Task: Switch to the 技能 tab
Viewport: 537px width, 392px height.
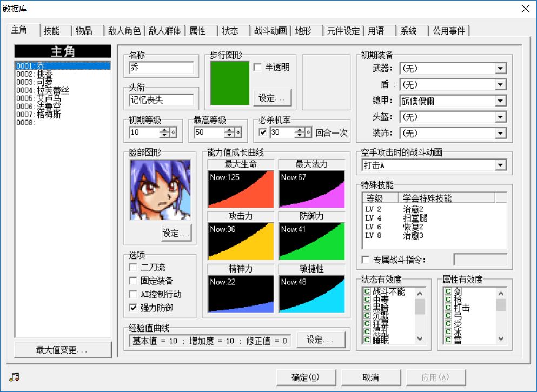Action: tap(51, 31)
